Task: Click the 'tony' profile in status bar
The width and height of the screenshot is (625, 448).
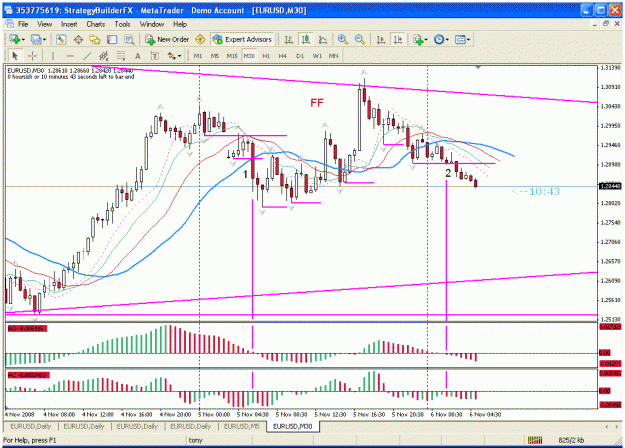Action: [195, 440]
